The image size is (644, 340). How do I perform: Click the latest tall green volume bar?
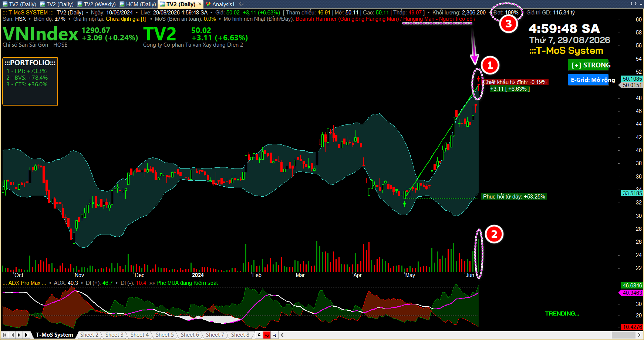pos(478,256)
